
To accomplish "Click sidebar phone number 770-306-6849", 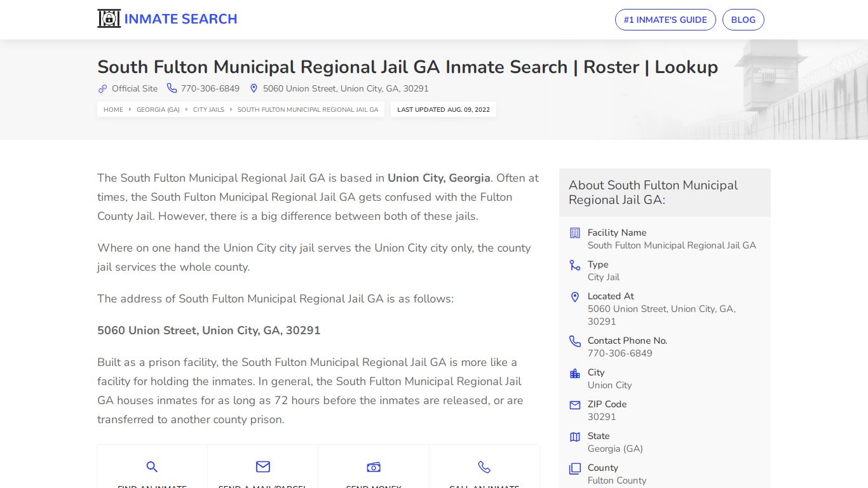I will point(620,353).
